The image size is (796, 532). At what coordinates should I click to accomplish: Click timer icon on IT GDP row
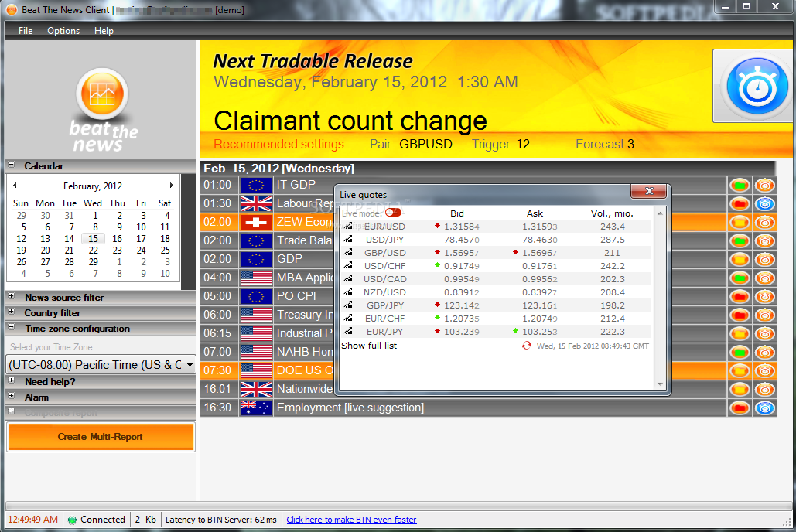pos(764,186)
